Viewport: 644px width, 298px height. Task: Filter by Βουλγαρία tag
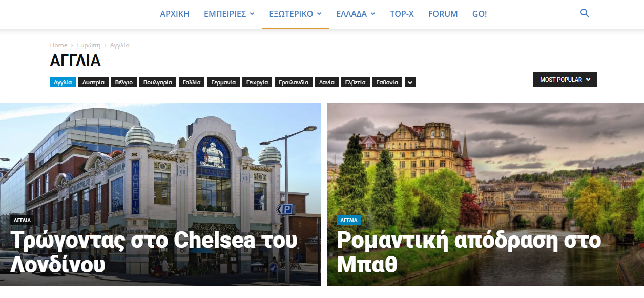[x=158, y=82]
